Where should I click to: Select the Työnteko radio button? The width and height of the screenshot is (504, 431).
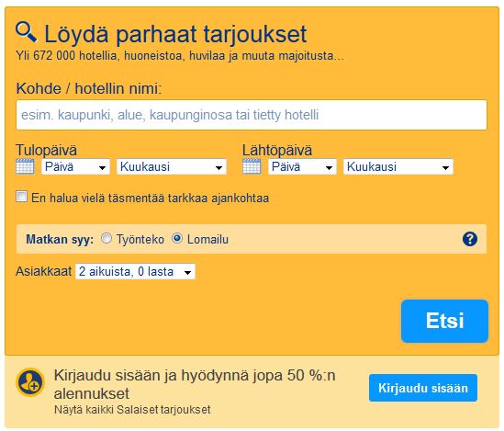coord(106,238)
